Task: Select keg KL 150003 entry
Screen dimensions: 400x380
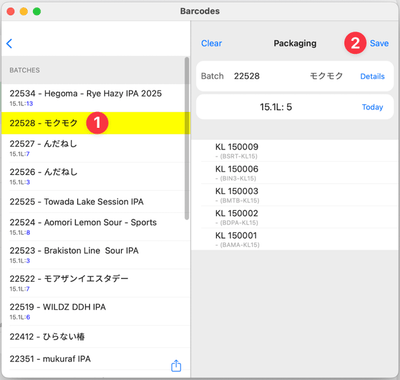Action: click(x=295, y=195)
